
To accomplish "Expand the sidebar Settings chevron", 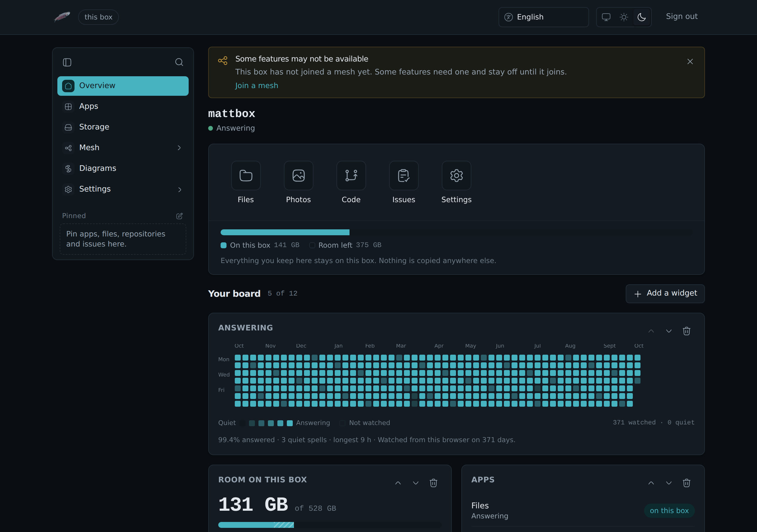I will tap(179, 189).
